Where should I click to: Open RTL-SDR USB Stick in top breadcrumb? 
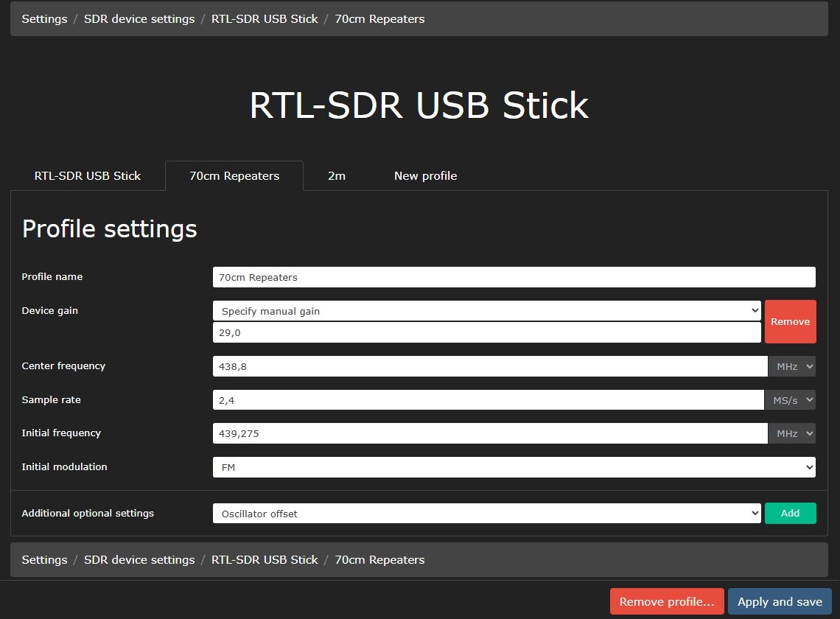(265, 18)
